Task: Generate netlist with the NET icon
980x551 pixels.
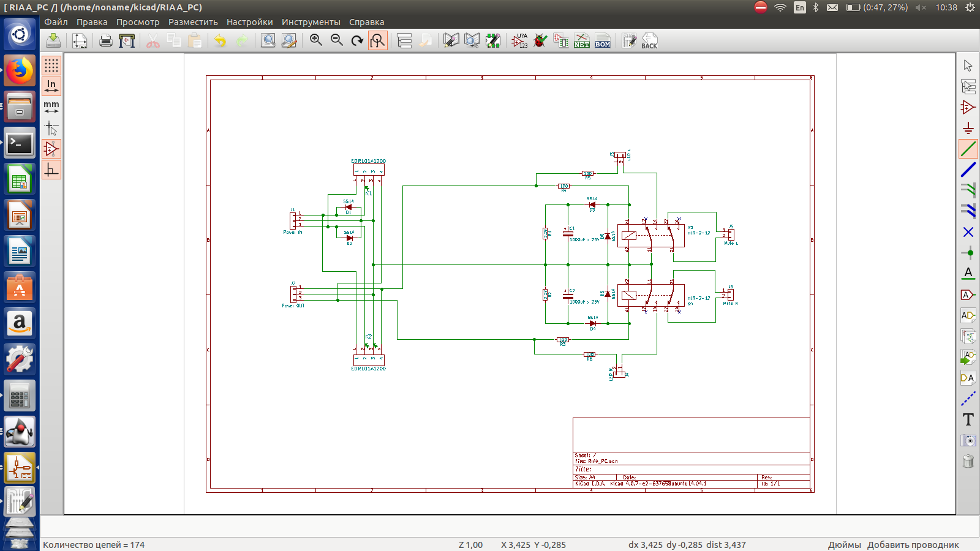Action: point(582,41)
